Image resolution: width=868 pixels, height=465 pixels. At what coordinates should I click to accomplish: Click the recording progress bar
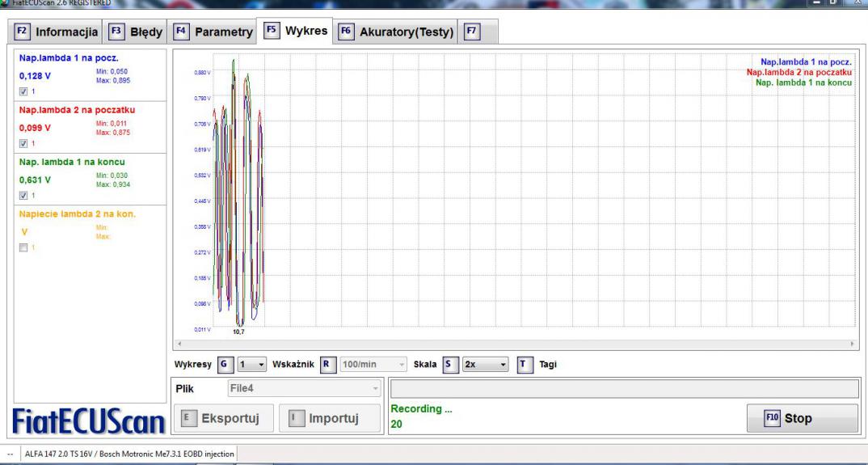click(625, 389)
